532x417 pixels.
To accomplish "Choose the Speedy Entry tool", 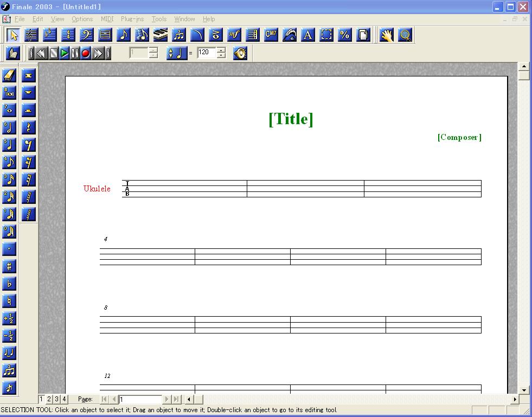I will [x=142, y=35].
